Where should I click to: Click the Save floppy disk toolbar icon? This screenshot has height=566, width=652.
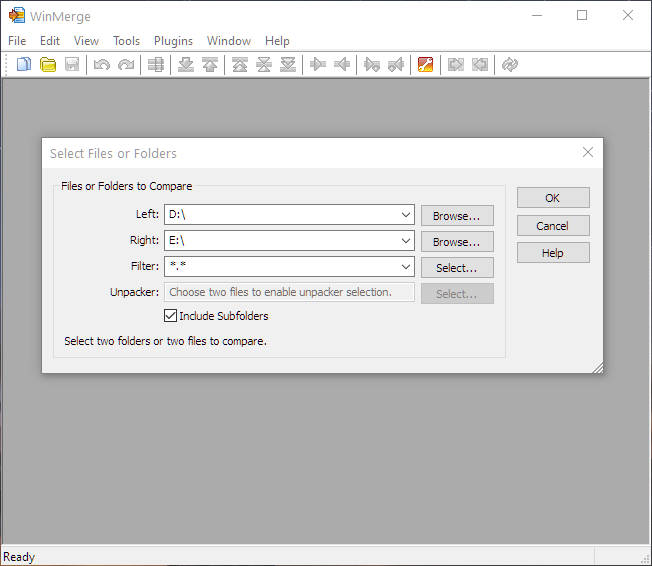(x=72, y=64)
